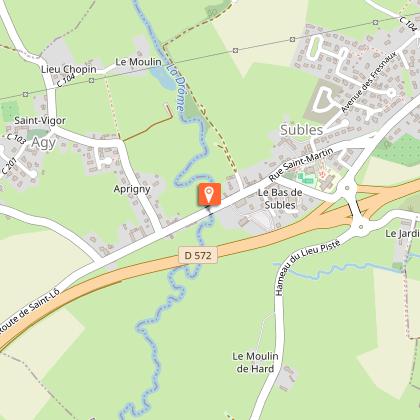
Task: Click the Le Jardin place label
Action: point(402,233)
